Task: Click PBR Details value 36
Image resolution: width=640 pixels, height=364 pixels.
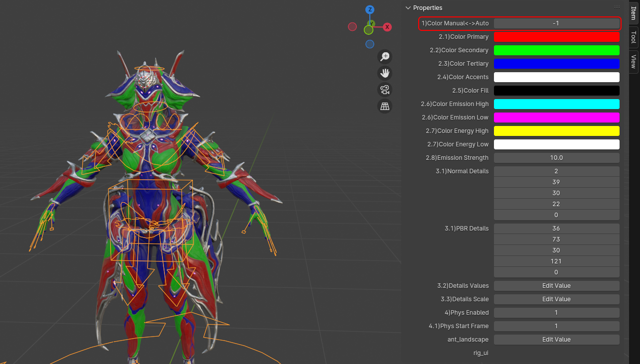Action: 556,229
